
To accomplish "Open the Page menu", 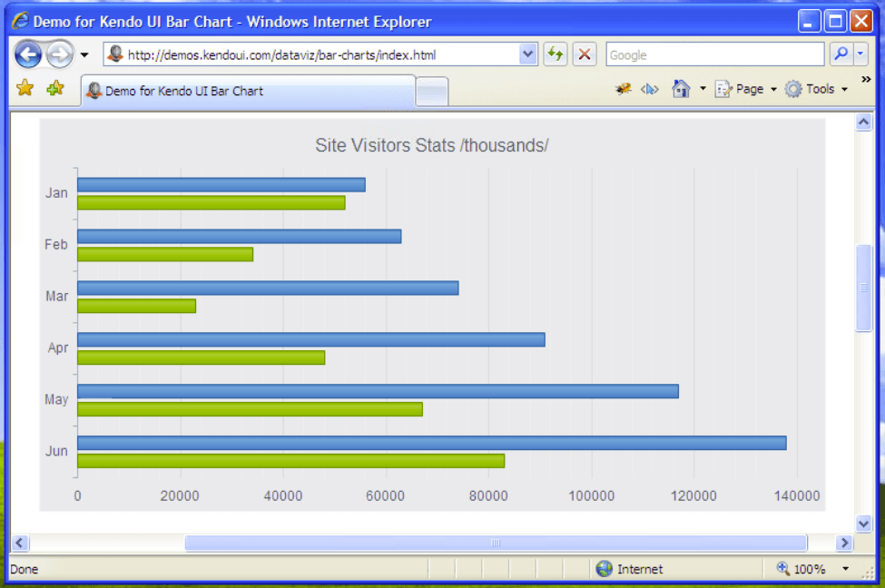I will pos(747,89).
